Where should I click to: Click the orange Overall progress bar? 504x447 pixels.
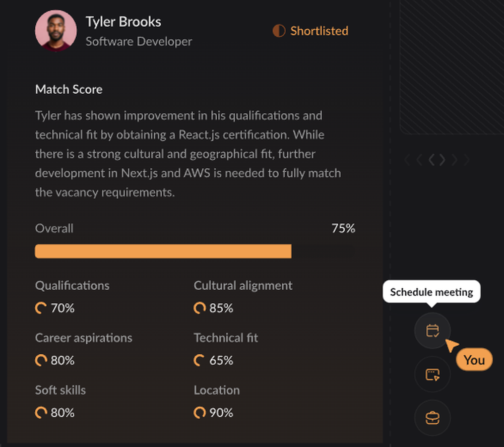point(163,251)
